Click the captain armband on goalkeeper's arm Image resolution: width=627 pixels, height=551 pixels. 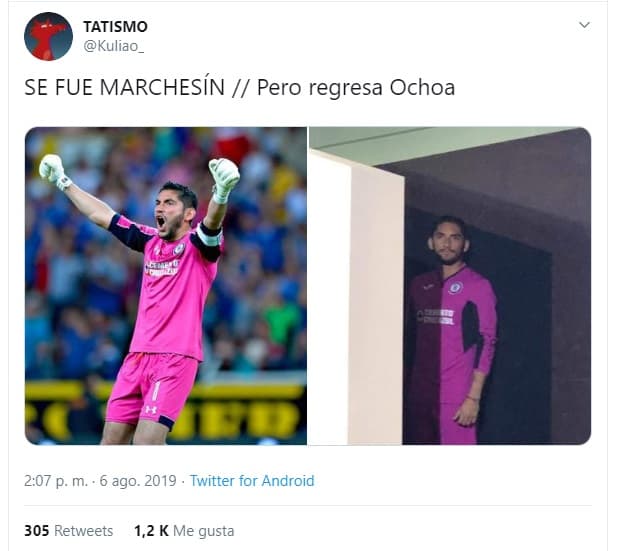210,237
